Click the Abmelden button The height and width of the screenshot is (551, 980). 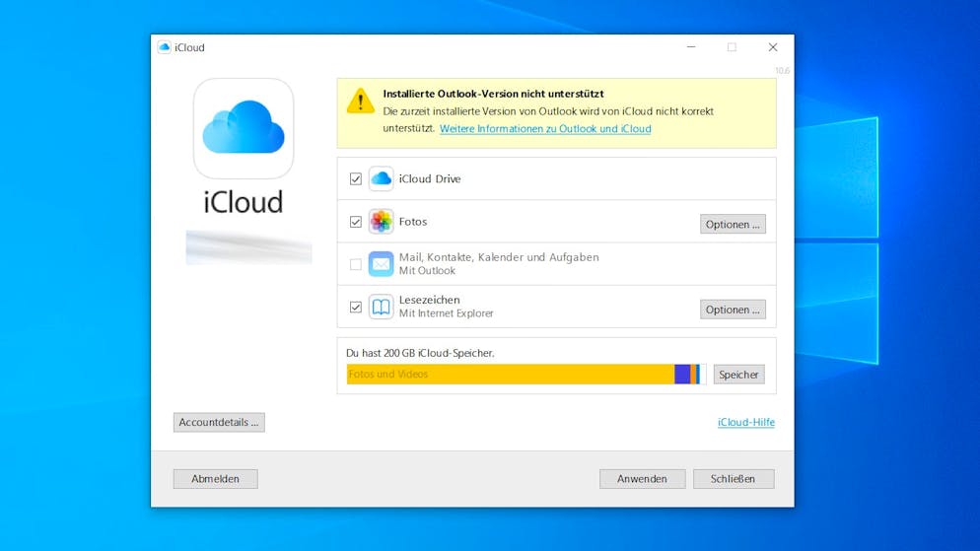215,478
